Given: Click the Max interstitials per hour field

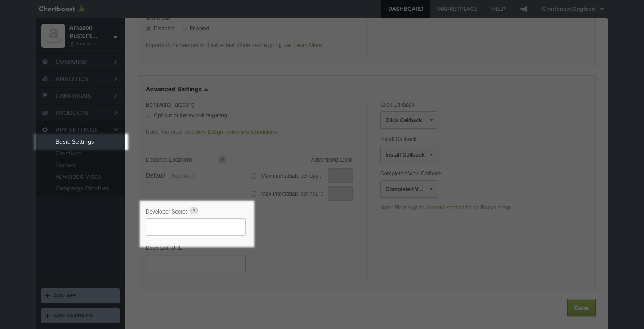Looking at the screenshot, I should pyautogui.click(x=340, y=193).
